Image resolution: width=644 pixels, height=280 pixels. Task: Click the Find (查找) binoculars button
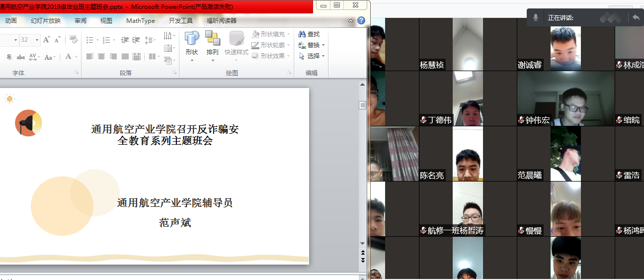point(309,34)
